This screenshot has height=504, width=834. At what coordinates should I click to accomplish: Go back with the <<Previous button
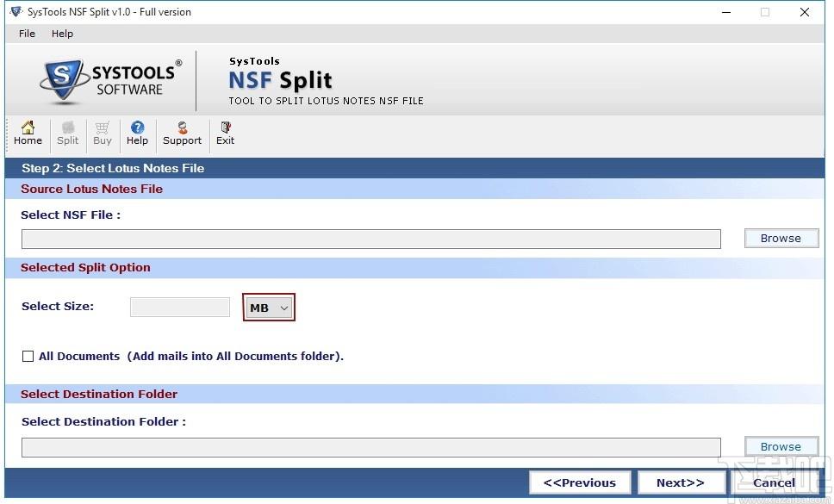pyautogui.click(x=580, y=482)
